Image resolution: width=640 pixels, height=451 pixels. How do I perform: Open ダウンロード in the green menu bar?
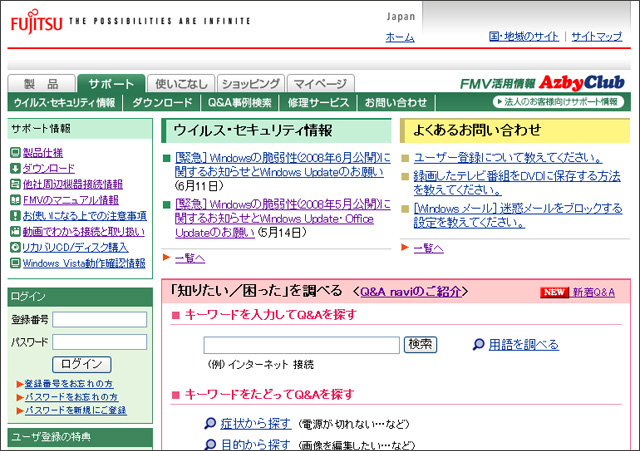[162, 102]
